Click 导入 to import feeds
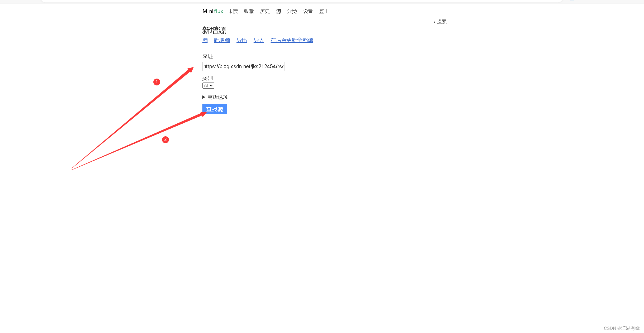644x333 pixels. pos(258,40)
